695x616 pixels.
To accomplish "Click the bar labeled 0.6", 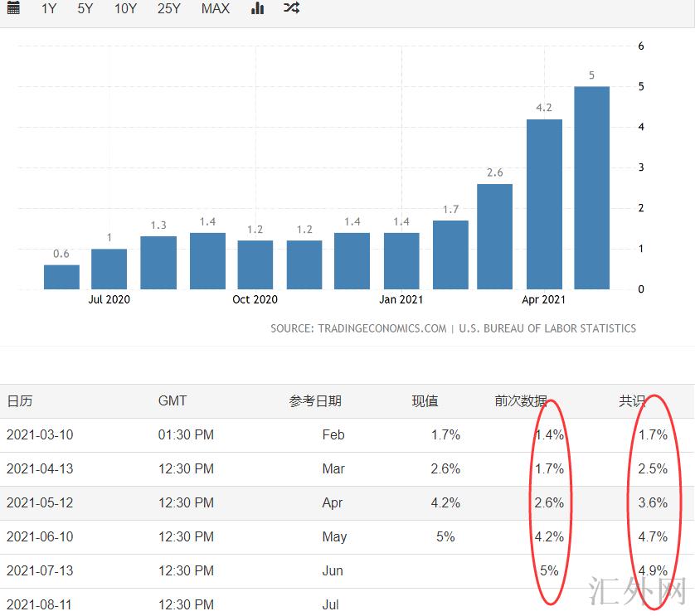I will [x=61, y=277].
